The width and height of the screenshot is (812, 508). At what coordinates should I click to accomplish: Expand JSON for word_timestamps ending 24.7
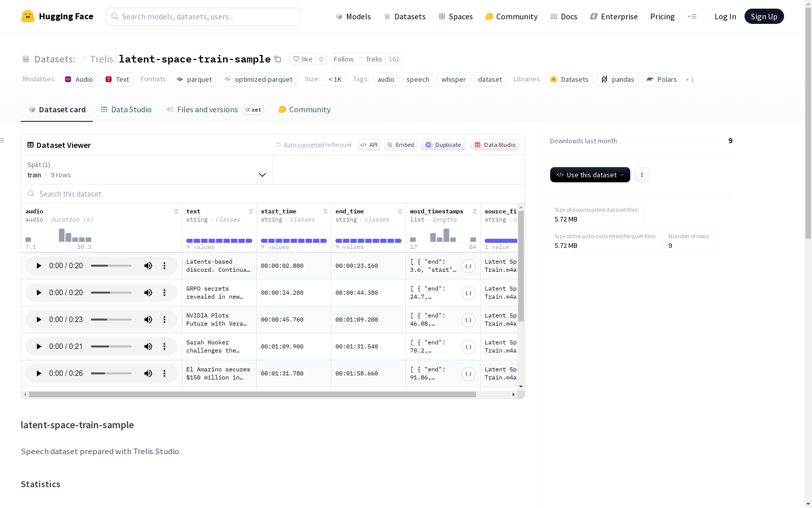click(x=468, y=293)
